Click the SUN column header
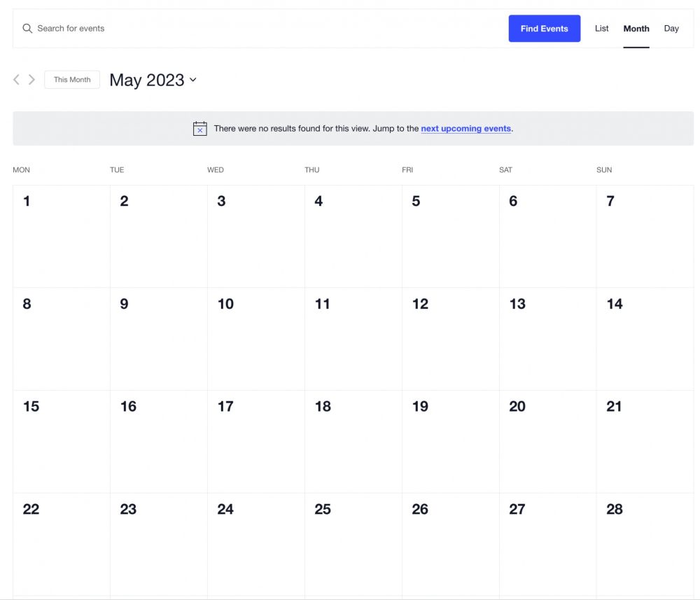 click(604, 170)
